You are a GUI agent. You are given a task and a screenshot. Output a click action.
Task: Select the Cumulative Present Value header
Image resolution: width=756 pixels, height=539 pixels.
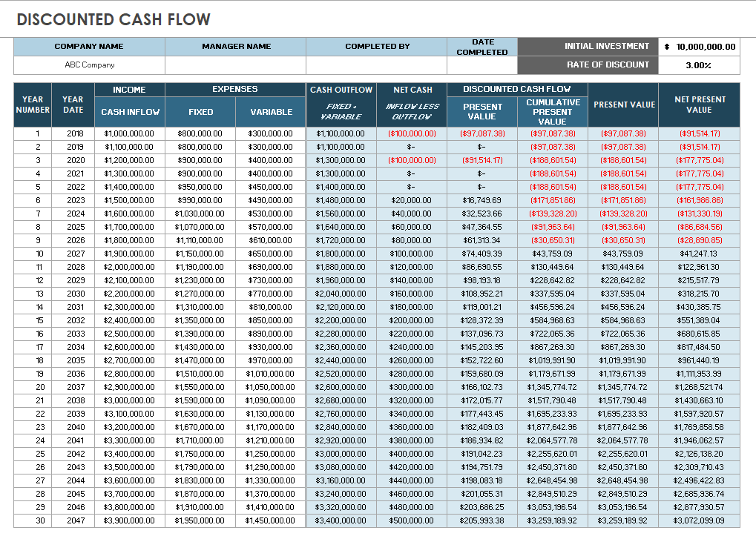pos(550,112)
